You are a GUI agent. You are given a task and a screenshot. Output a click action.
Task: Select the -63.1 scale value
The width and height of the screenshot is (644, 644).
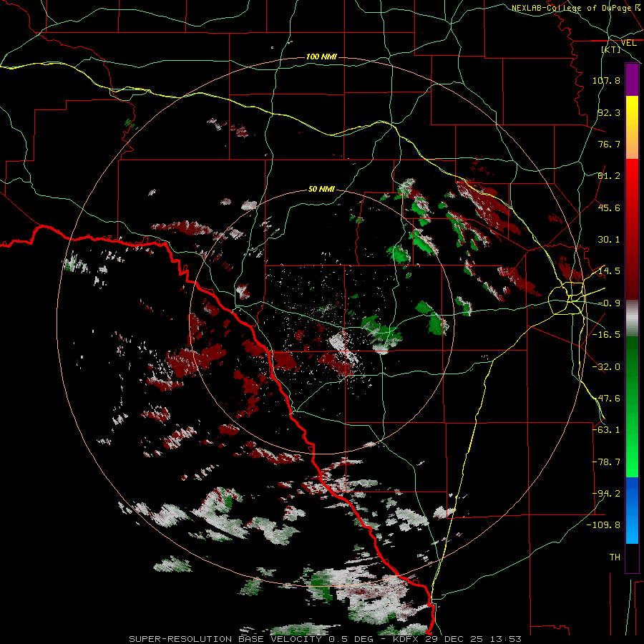pos(606,430)
